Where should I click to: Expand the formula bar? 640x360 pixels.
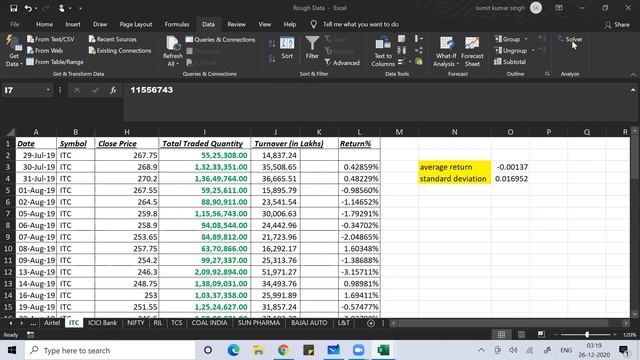(x=633, y=90)
